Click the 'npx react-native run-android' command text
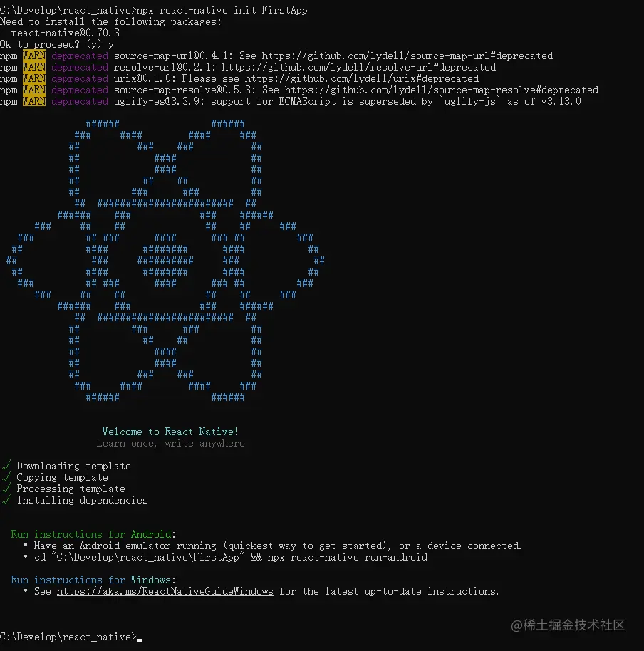 point(348,557)
